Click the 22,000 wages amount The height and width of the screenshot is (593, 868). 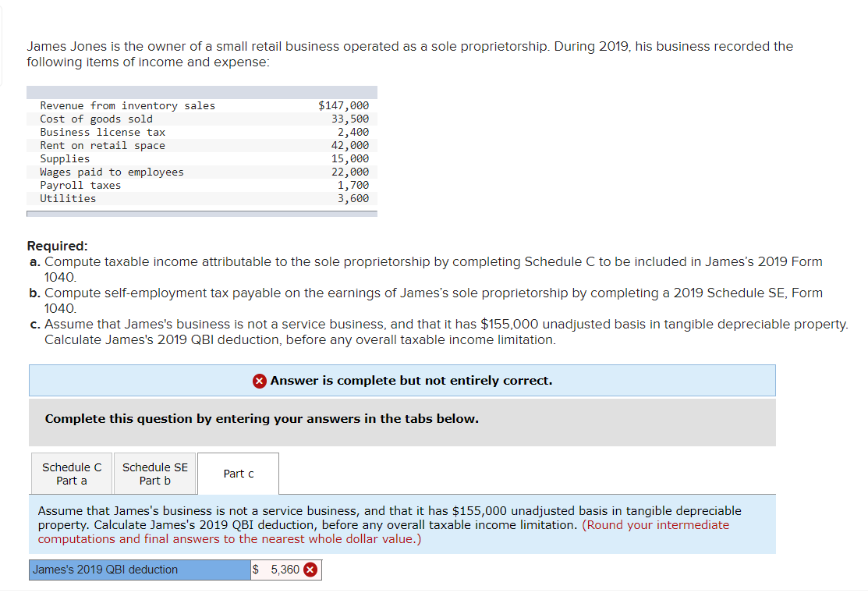(350, 172)
